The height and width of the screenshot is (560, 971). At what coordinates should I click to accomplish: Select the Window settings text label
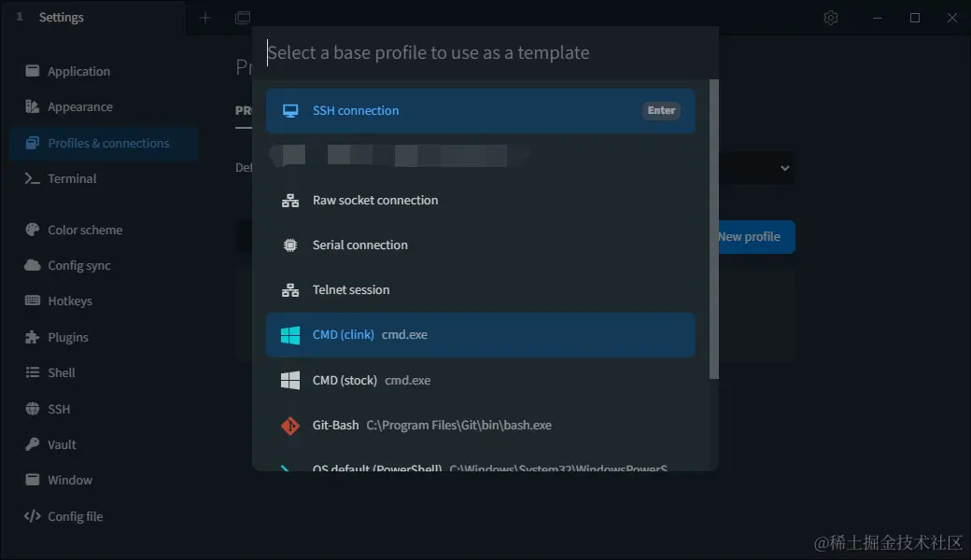(70, 480)
